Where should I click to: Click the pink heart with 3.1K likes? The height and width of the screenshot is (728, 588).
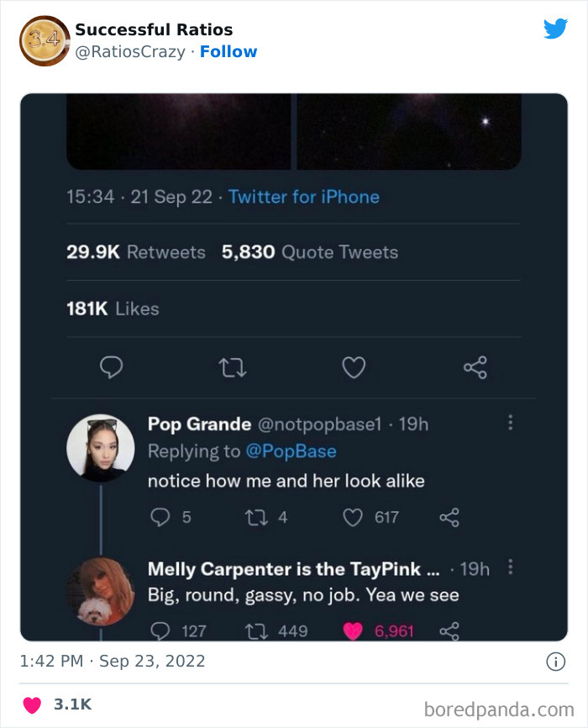click(33, 704)
